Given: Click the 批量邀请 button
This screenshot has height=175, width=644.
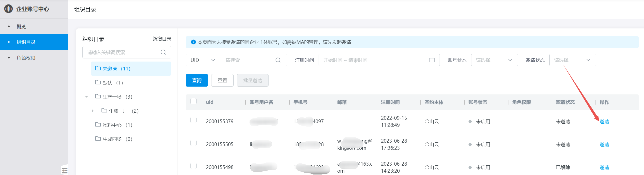Looking at the screenshot, I should click(253, 80).
